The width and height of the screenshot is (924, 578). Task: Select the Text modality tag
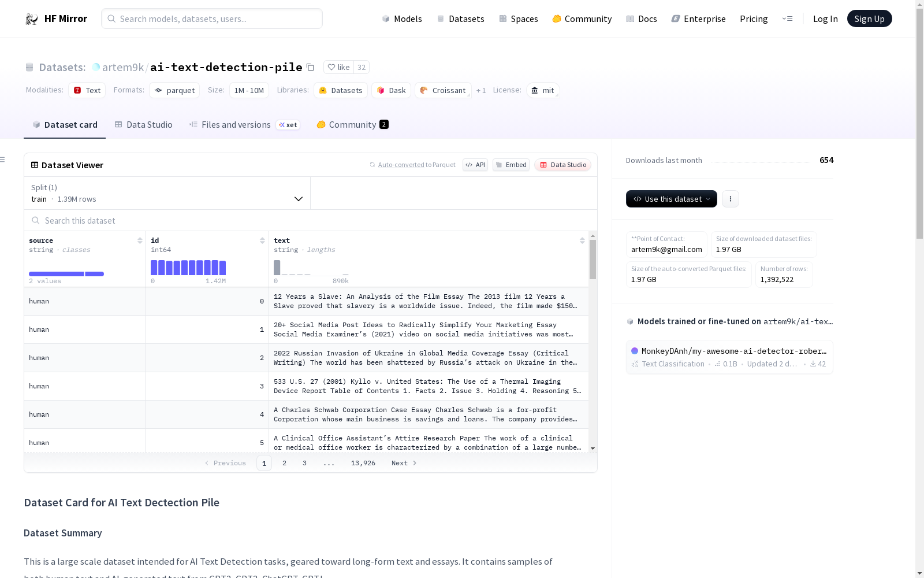[87, 90]
